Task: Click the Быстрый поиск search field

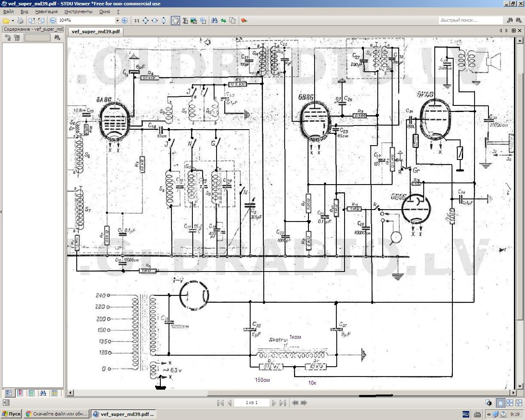Action: pos(470,20)
